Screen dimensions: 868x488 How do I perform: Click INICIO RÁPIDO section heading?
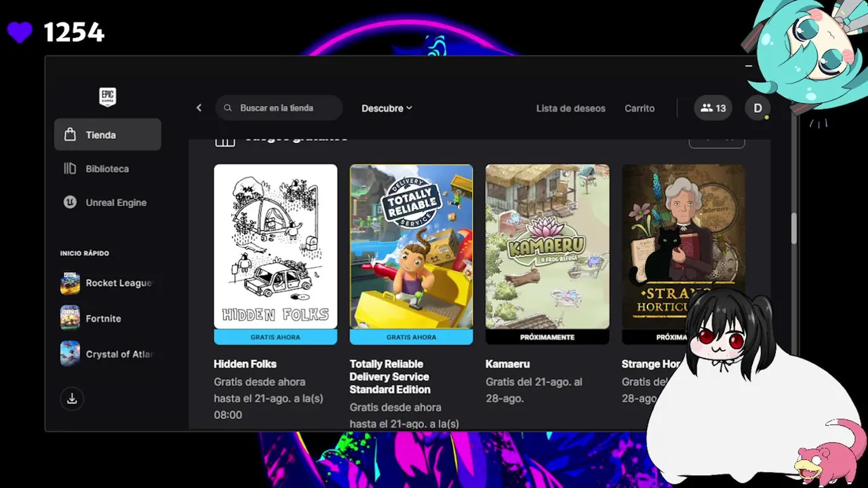click(85, 253)
